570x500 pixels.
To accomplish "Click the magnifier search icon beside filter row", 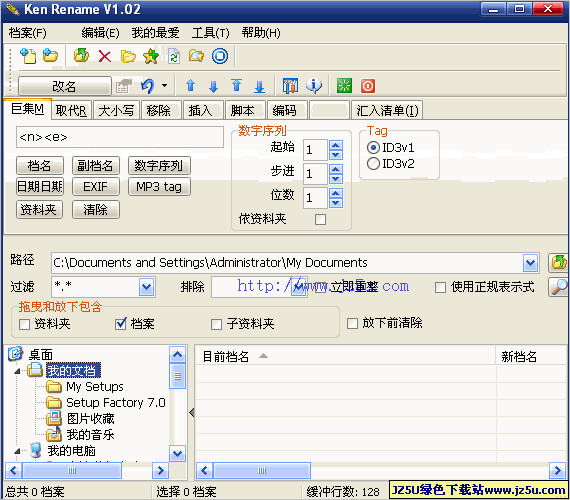I will click(558, 287).
